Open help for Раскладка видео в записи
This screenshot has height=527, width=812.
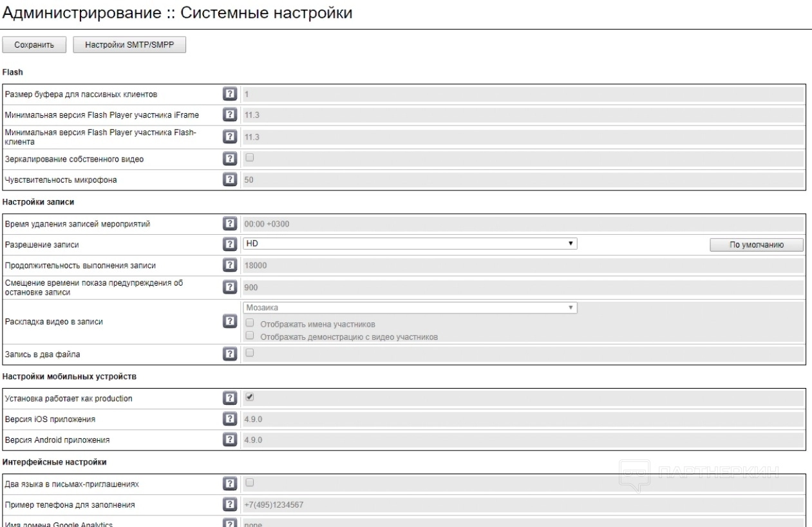[228, 322]
